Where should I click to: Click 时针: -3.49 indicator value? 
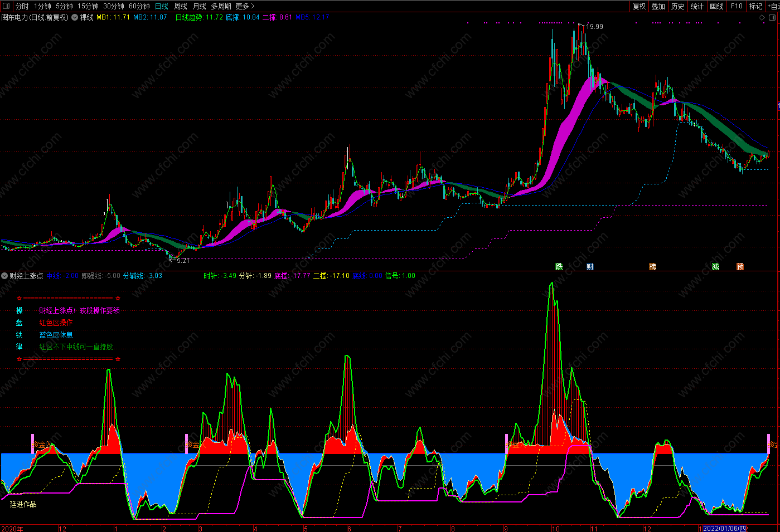(x=220, y=276)
